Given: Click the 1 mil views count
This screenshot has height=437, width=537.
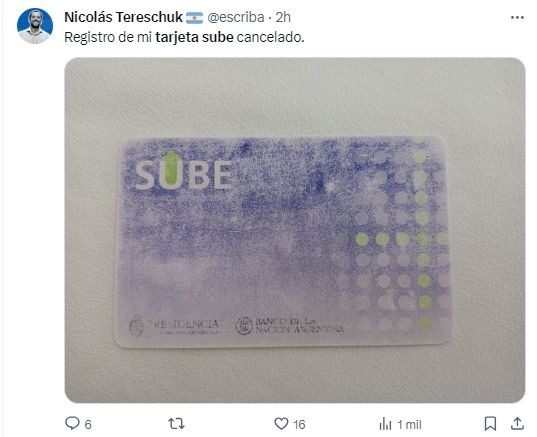Looking at the screenshot, I should 409,425.
